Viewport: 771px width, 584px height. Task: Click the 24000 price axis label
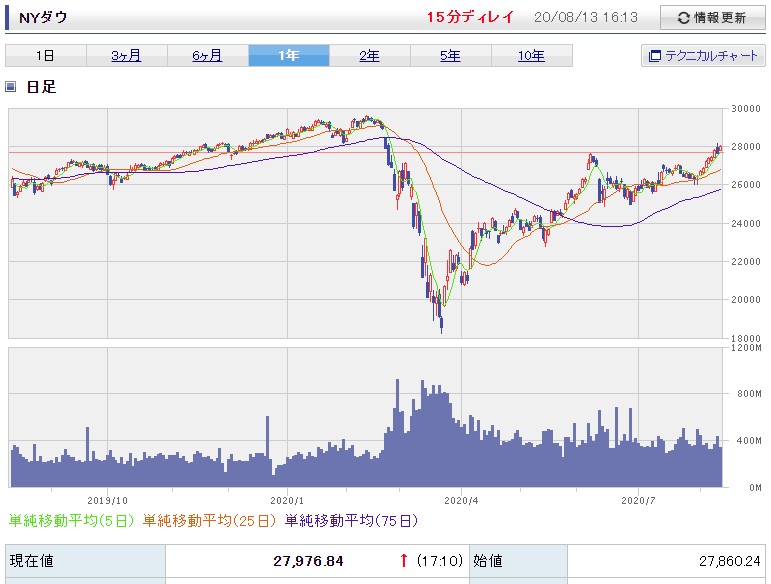[x=746, y=223]
